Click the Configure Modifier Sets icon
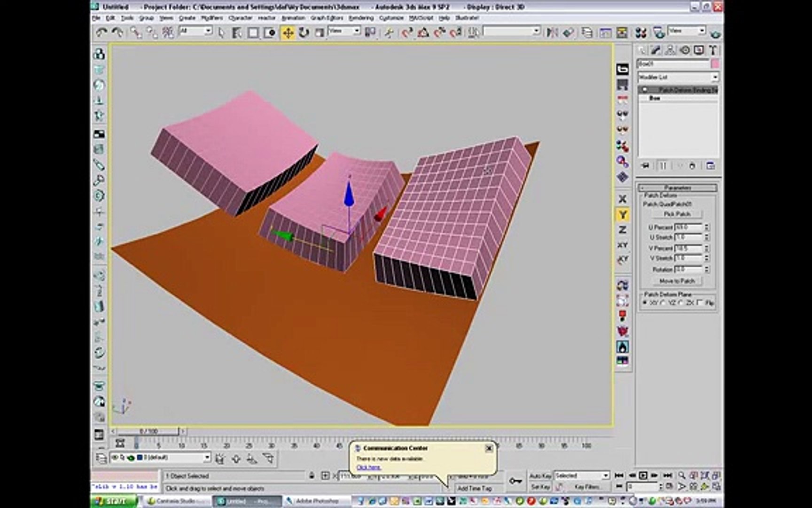The image size is (812, 508). 710,166
